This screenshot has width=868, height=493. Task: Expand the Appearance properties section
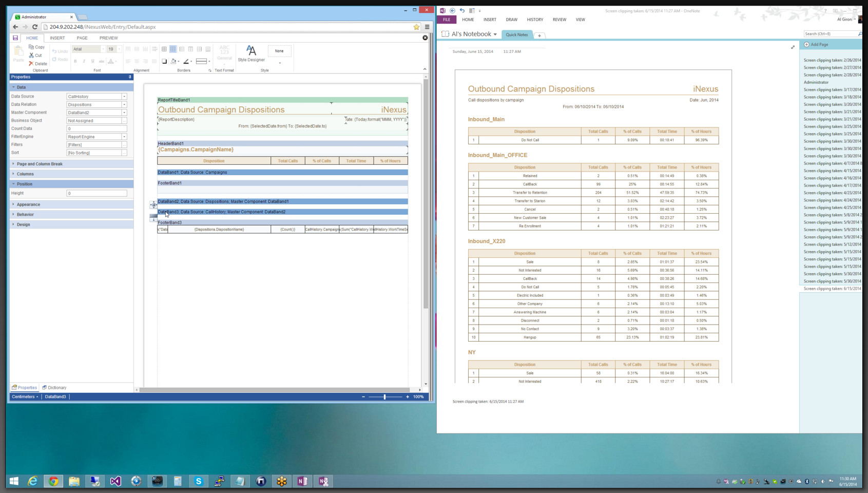click(28, 204)
